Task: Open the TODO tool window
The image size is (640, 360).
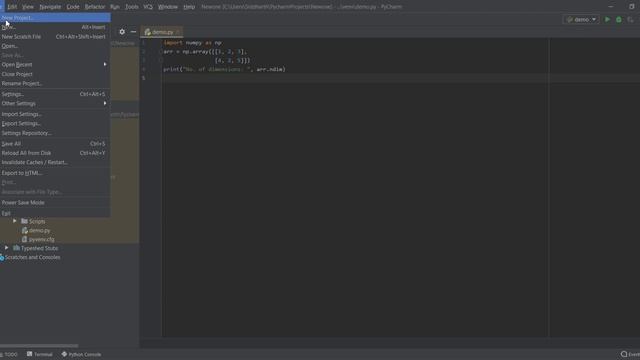Action: 9,354
